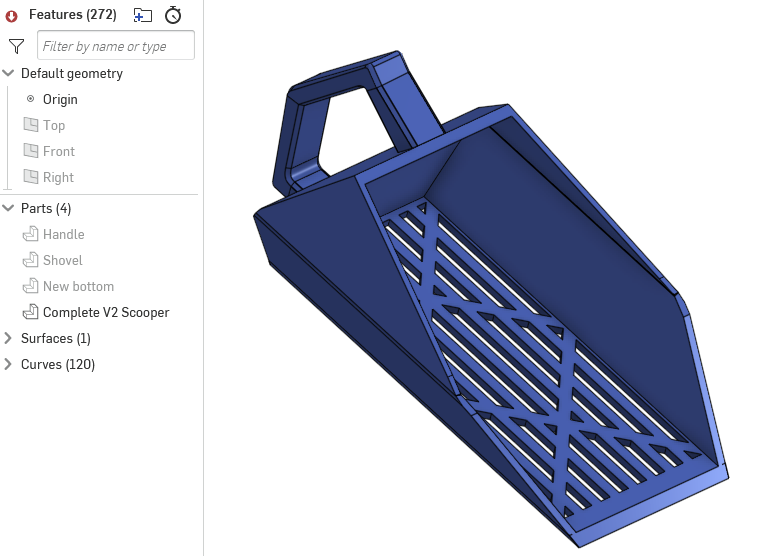Select the Shovel part label
The height and width of the screenshot is (556, 758).
pos(62,261)
